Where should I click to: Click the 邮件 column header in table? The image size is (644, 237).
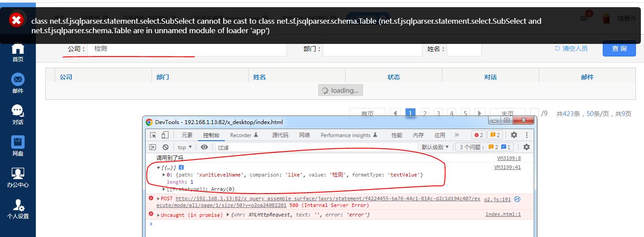(587, 77)
